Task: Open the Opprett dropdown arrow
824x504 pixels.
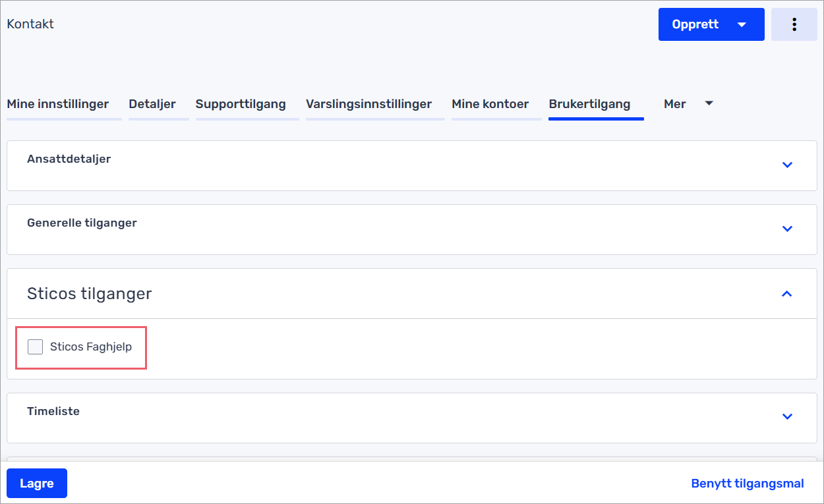Action: click(742, 24)
